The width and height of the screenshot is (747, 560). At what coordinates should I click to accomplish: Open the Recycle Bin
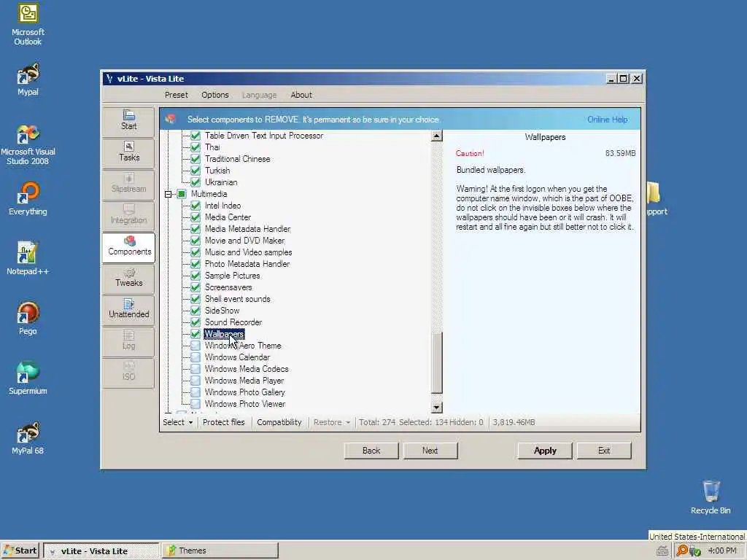tap(711, 497)
